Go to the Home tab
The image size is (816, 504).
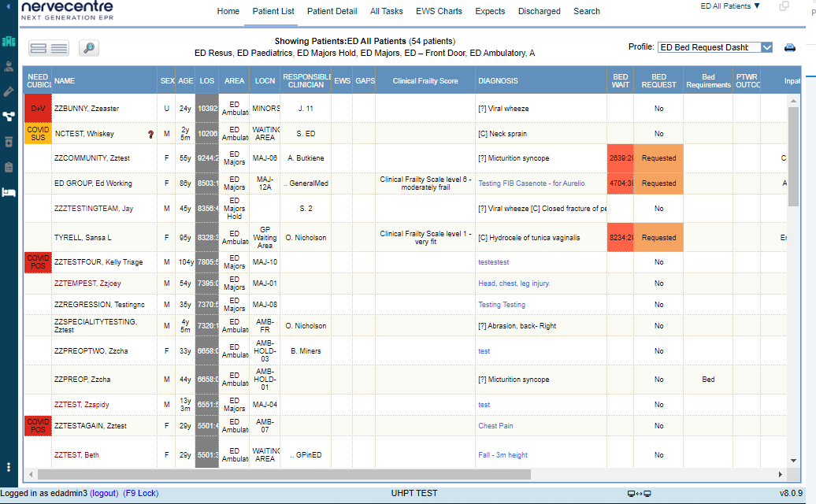tap(228, 12)
